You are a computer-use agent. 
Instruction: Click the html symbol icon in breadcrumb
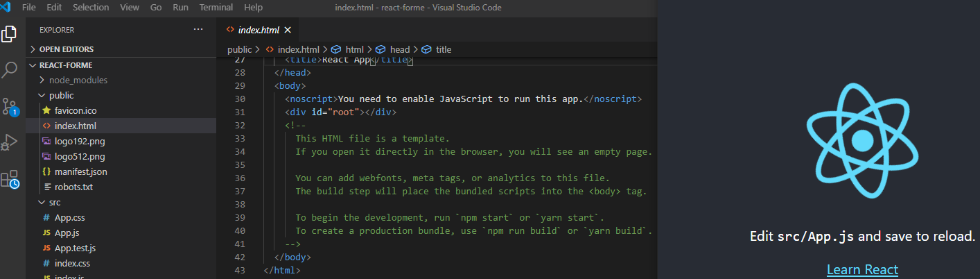(x=336, y=49)
